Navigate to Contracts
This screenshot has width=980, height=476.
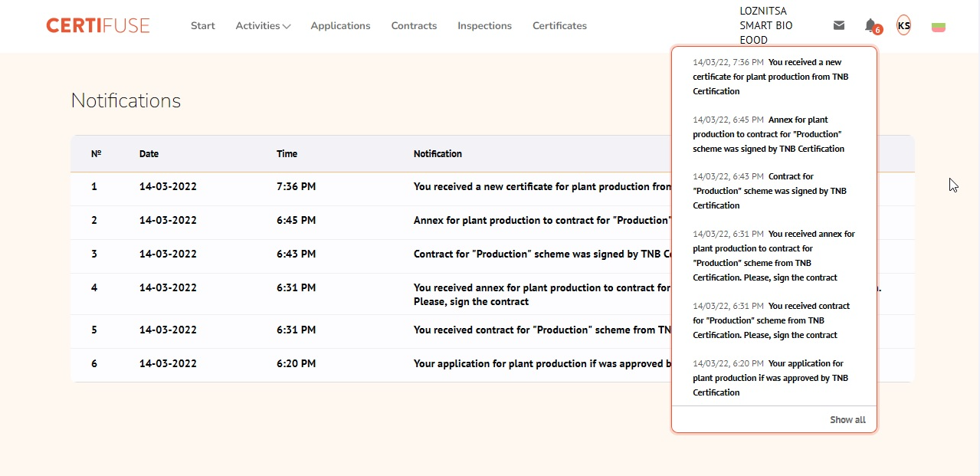(414, 26)
